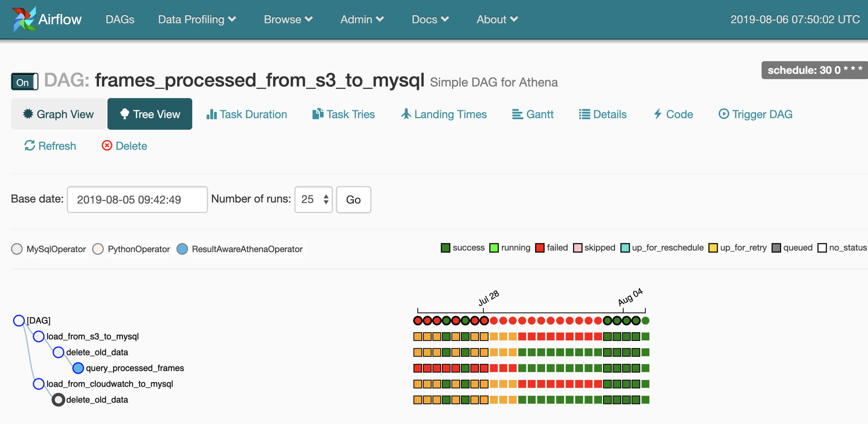The width and height of the screenshot is (868, 424).
Task: Toggle the load_from_cloudwatch_to_mysql node circle
Action: pos(39,384)
